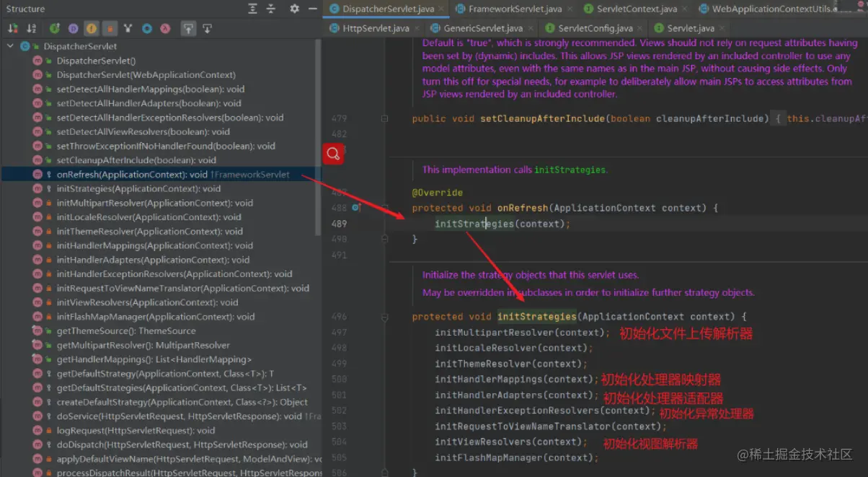Close the Servlet.java tab
Screen dimensions: 868x477
722,29
